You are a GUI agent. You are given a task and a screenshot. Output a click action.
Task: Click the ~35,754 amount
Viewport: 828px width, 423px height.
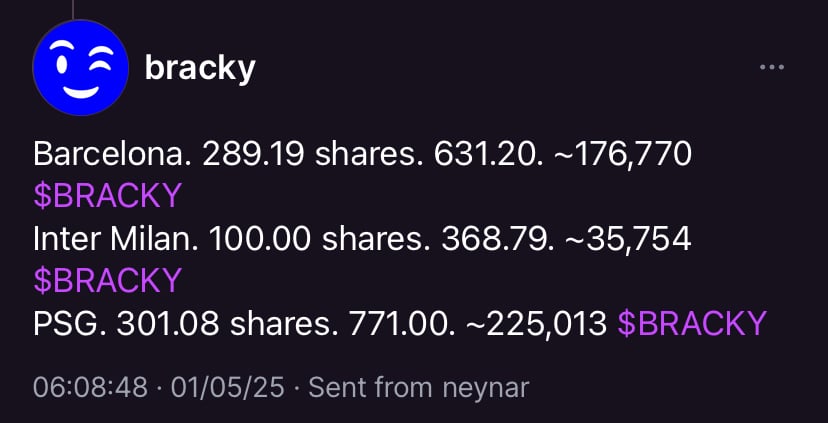pos(628,239)
